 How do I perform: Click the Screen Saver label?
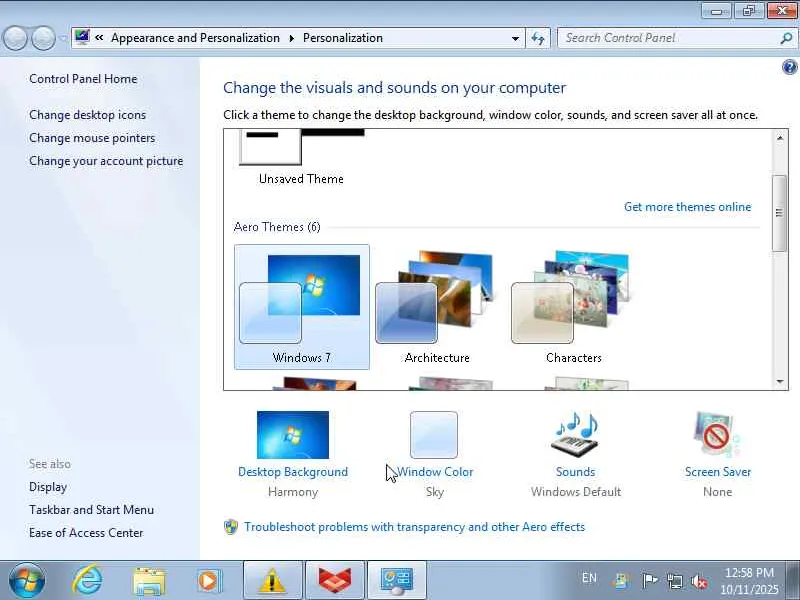[x=718, y=472]
